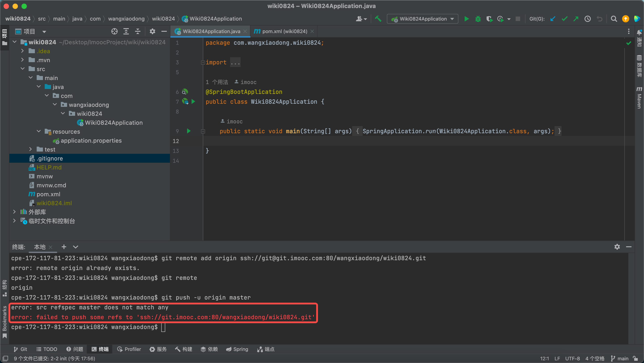Image resolution: width=644 pixels, height=363 pixels.
Task: Collapse the resources folder
Action: pos(39,131)
